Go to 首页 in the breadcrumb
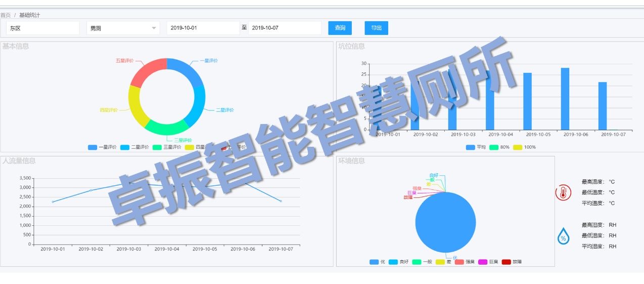 coord(5,15)
